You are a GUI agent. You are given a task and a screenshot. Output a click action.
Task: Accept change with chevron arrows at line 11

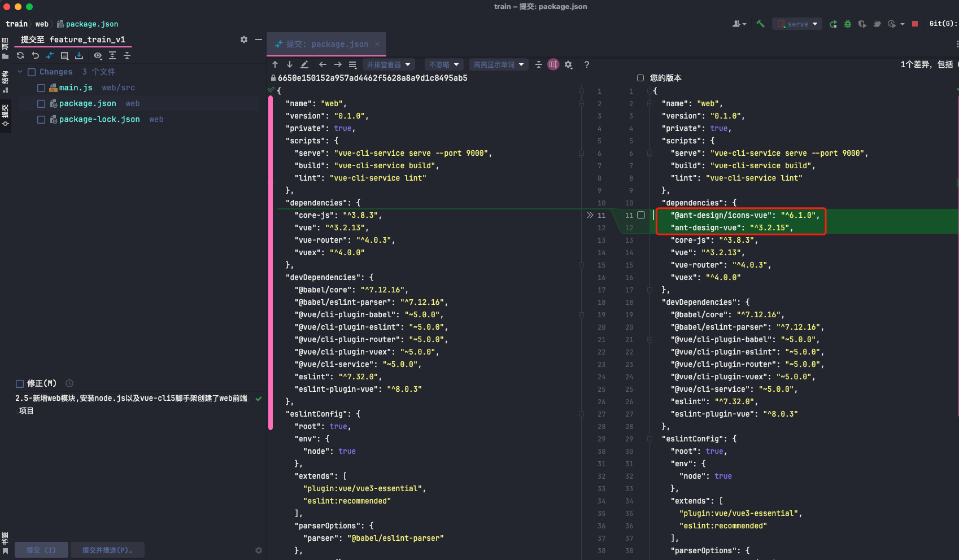click(x=590, y=215)
